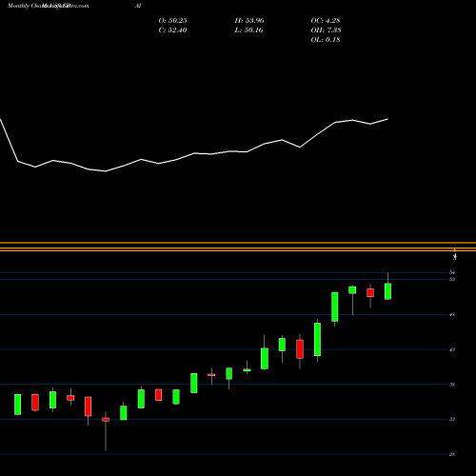Select the OH: 7.38 statistic
This screenshot has height=476, width=476.
coord(326,30)
